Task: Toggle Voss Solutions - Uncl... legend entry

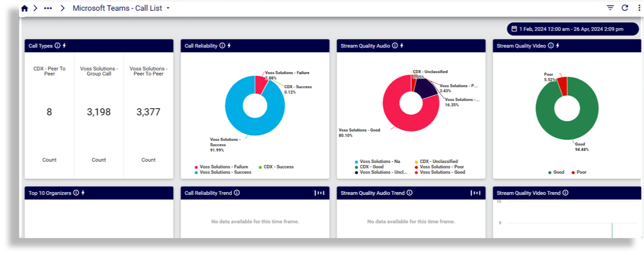Action: click(381, 172)
